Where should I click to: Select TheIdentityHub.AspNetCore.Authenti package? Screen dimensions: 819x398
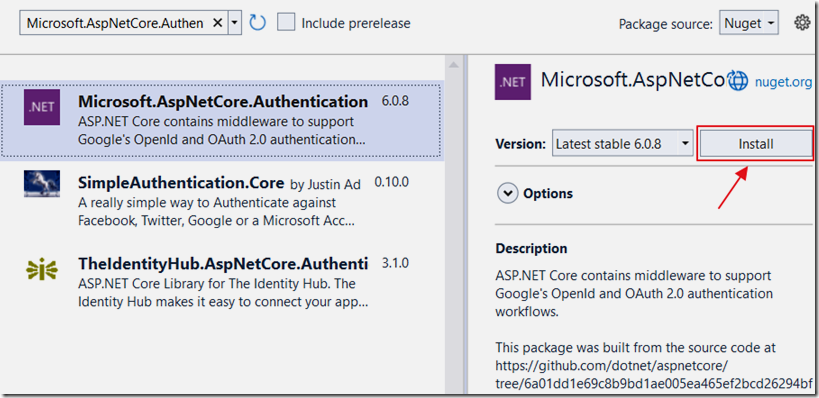point(221,282)
